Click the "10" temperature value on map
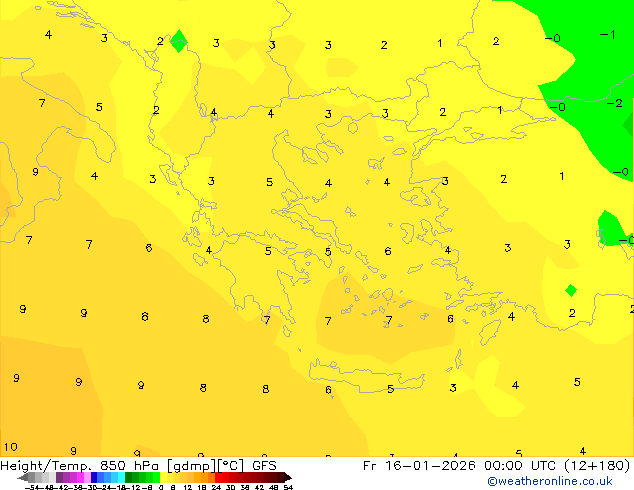634x490 pixels. [11, 447]
